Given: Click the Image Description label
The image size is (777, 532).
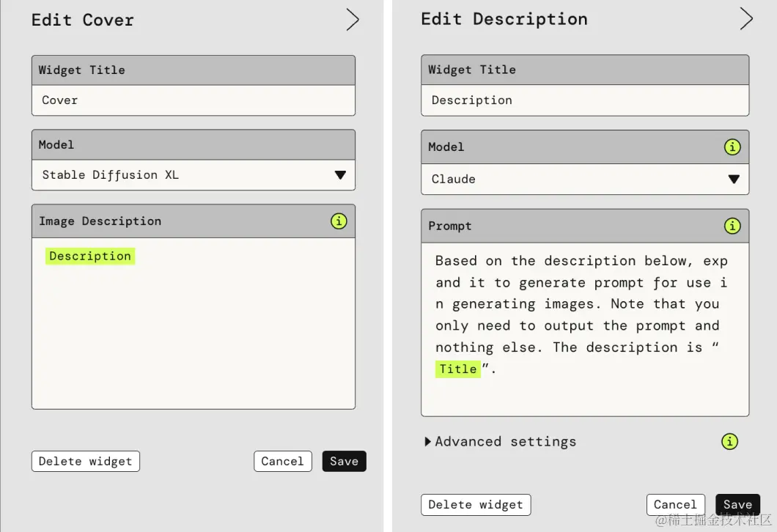Looking at the screenshot, I should [100, 221].
